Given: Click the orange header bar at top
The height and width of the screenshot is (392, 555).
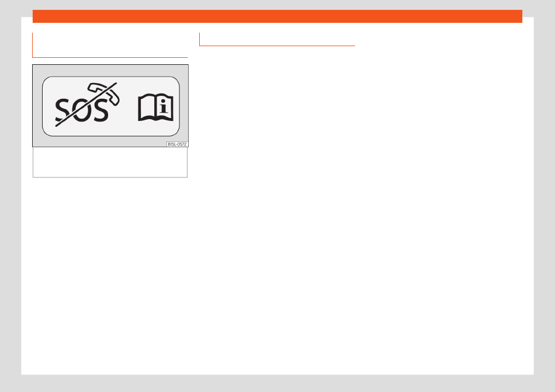Looking at the screenshot, I should pos(277,16).
